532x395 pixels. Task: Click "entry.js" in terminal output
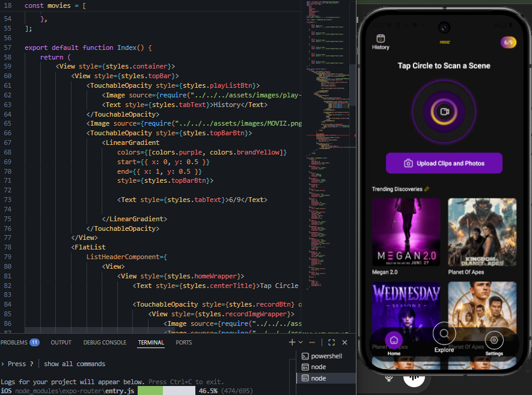tap(120, 391)
